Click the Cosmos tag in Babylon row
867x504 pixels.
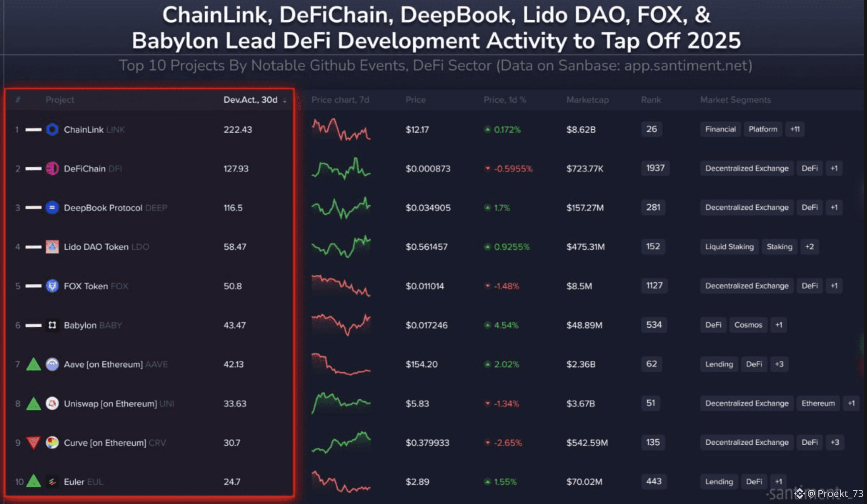(x=748, y=325)
